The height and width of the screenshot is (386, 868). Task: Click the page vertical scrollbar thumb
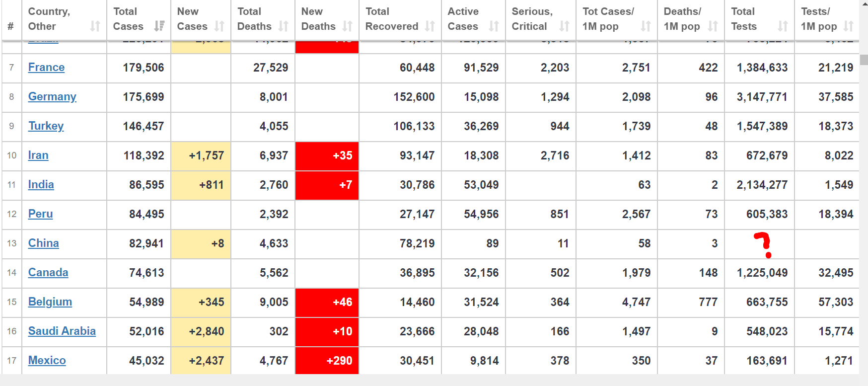[864, 60]
